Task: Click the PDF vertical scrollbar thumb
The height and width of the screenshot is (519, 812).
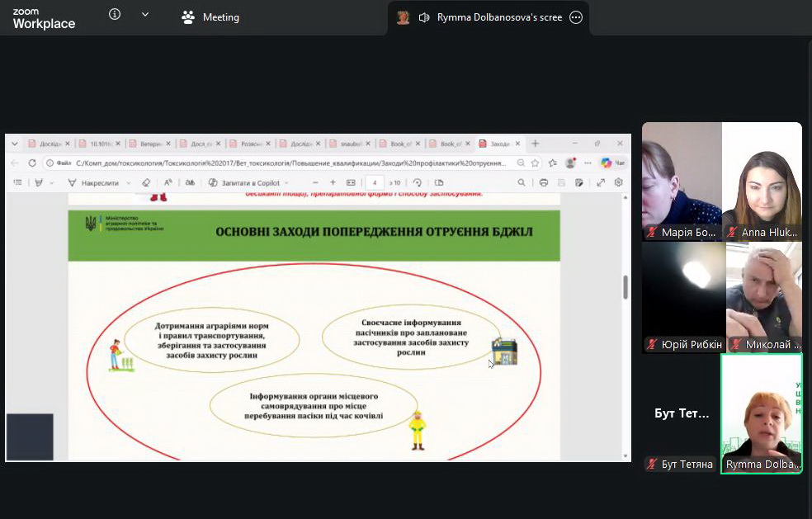Action: pos(626,286)
